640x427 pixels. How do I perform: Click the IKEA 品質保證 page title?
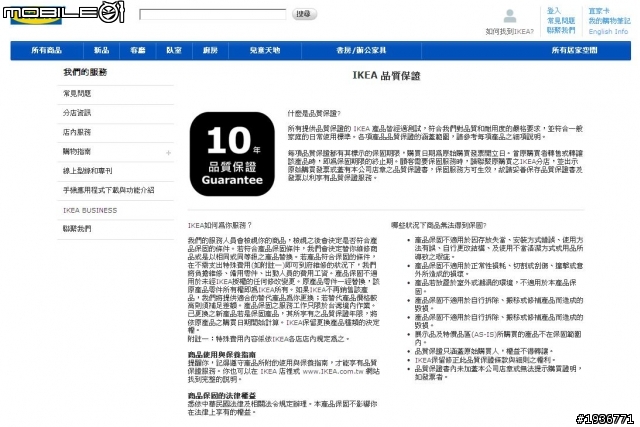(386, 76)
